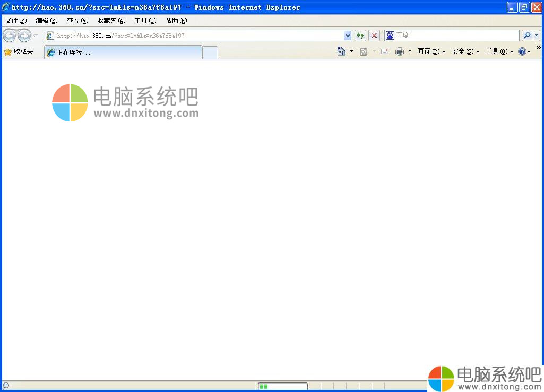Open the 页面(P) toolbar dropdown

pyautogui.click(x=431, y=51)
